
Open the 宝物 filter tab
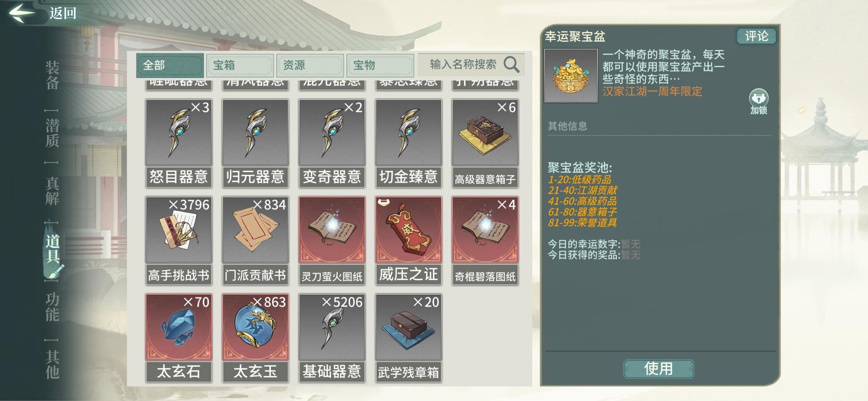(380, 65)
